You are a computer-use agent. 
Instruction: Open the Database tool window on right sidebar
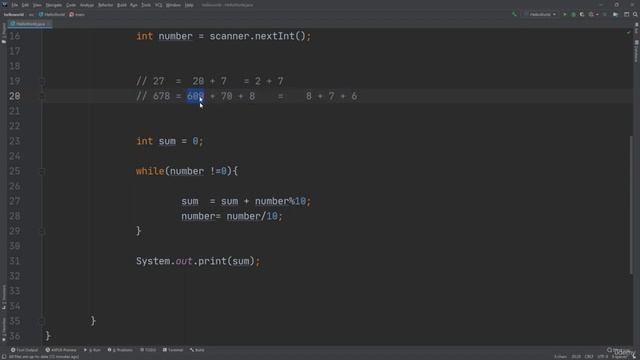pyautogui.click(x=636, y=51)
